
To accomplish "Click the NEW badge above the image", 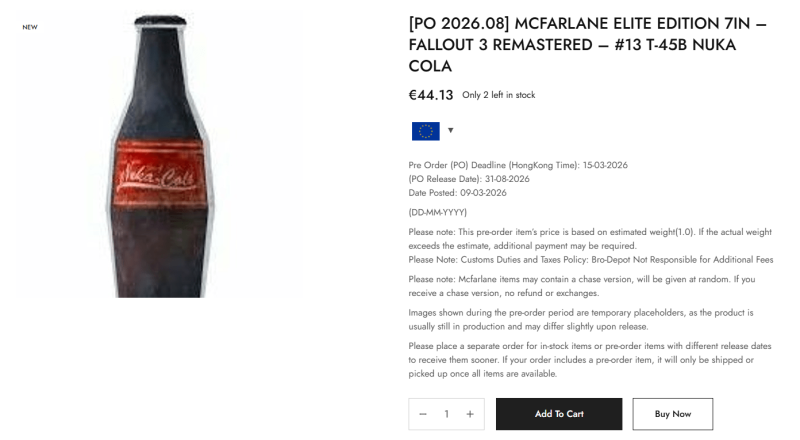I will (x=30, y=27).
